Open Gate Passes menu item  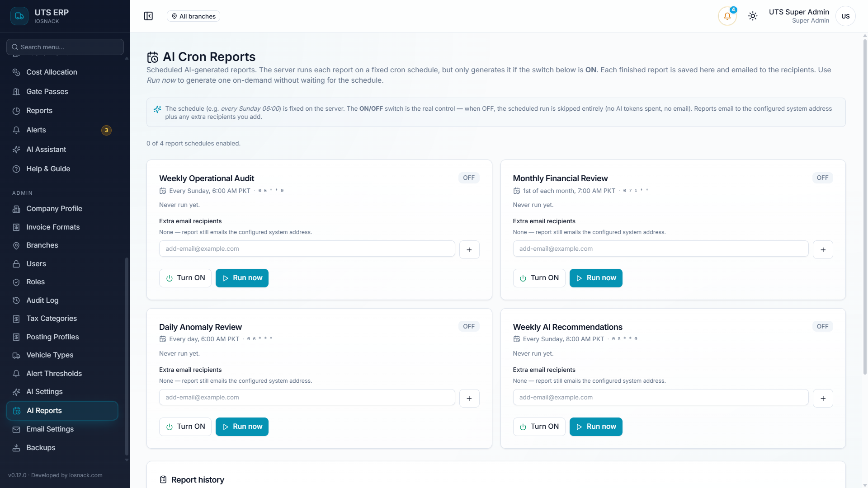click(x=62, y=92)
